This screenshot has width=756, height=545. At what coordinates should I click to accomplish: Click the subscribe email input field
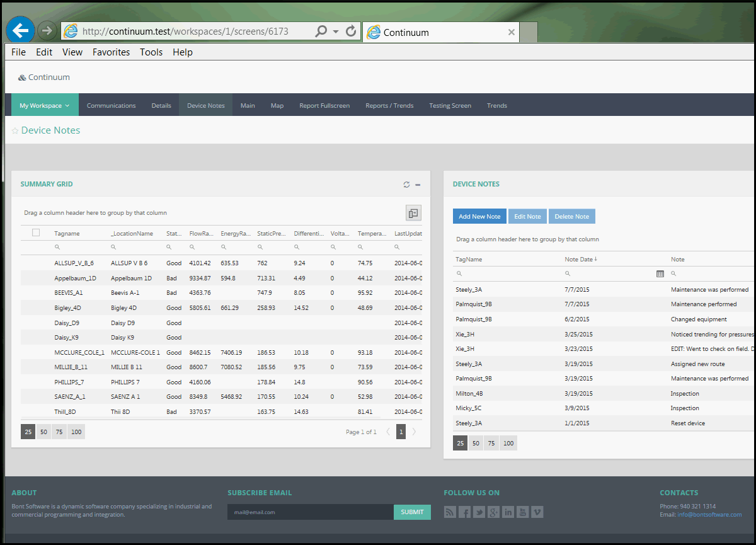point(310,512)
